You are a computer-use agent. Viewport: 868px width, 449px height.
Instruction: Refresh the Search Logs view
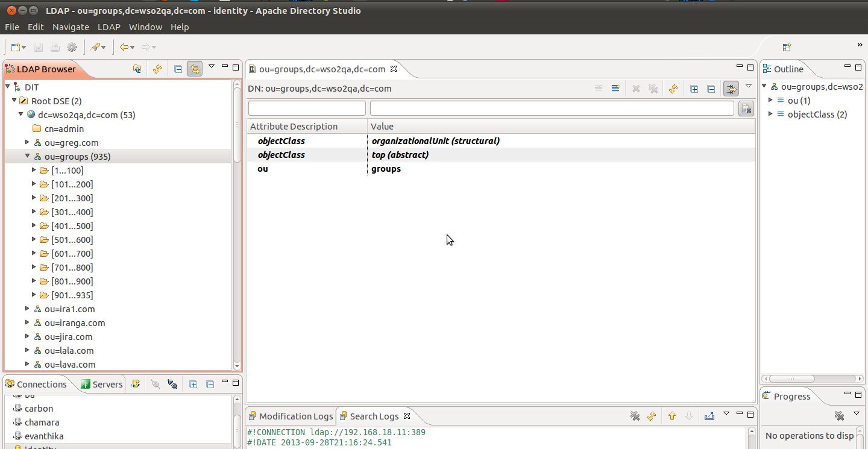coord(651,416)
